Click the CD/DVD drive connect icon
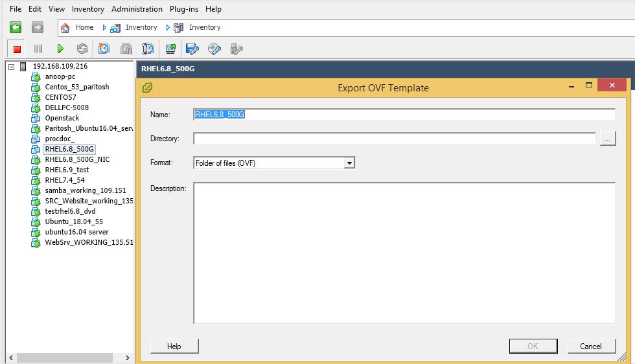This screenshot has height=364, width=635. (x=214, y=49)
